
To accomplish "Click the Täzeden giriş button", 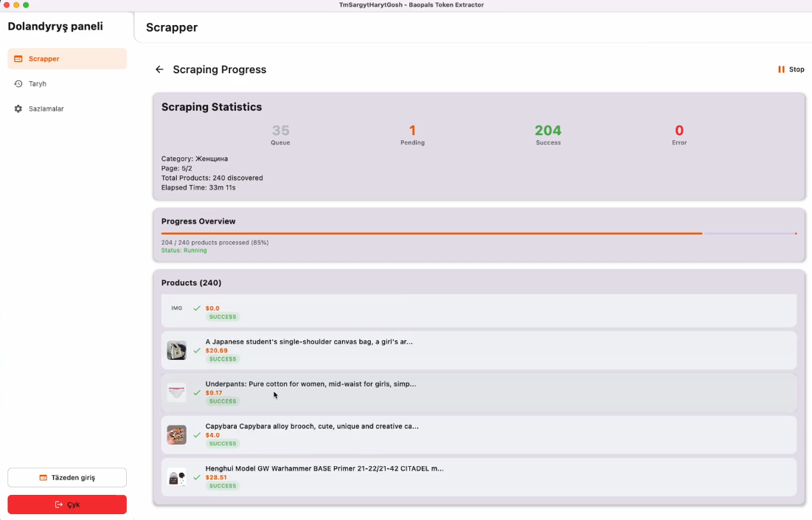I will [67, 477].
